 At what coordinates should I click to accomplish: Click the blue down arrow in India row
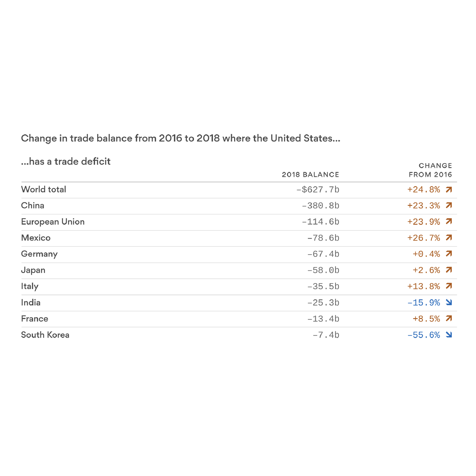coord(449,302)
